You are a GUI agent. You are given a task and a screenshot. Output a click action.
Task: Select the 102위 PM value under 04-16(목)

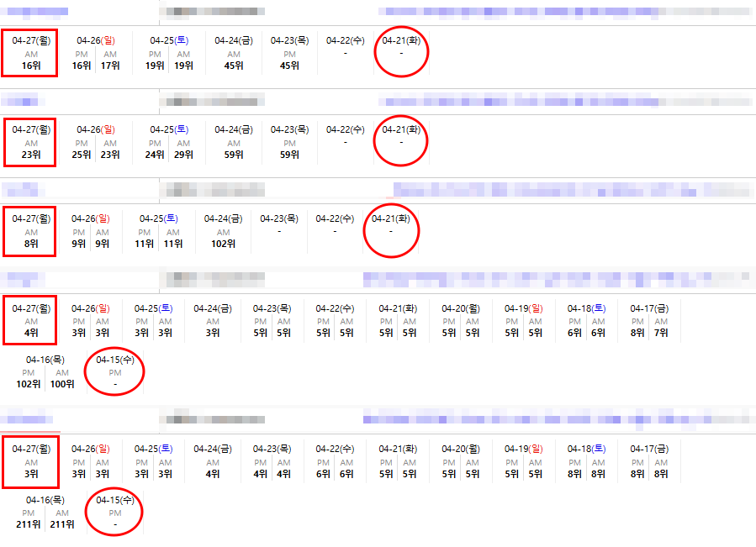coord(29,384)
